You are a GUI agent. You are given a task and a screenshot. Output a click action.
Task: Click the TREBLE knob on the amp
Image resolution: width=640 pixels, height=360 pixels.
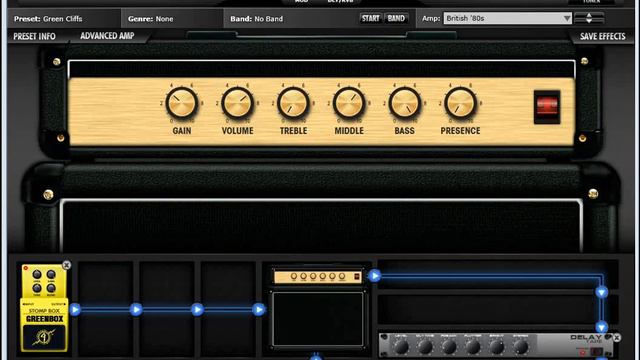click(x=293, y=103)
